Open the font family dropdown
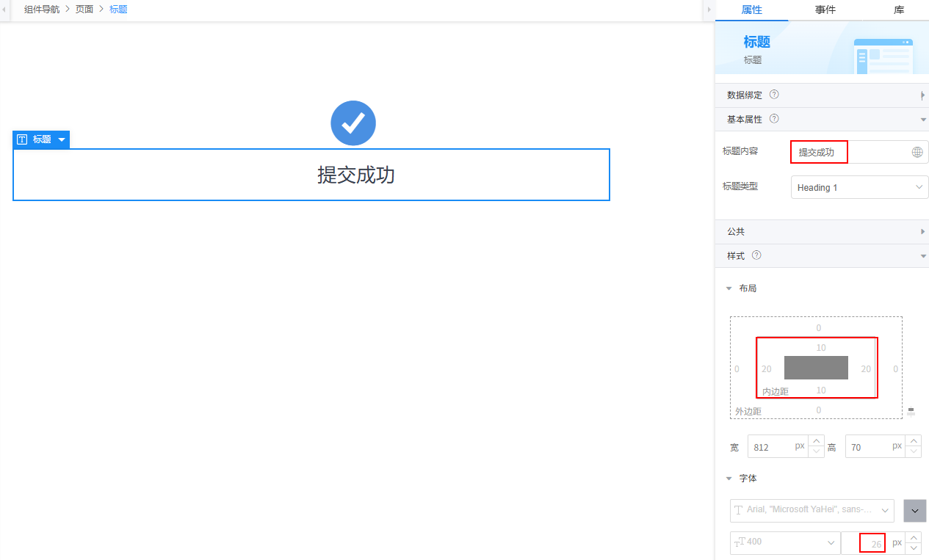Viewport: 929px width, 560px height. (811, 509)
